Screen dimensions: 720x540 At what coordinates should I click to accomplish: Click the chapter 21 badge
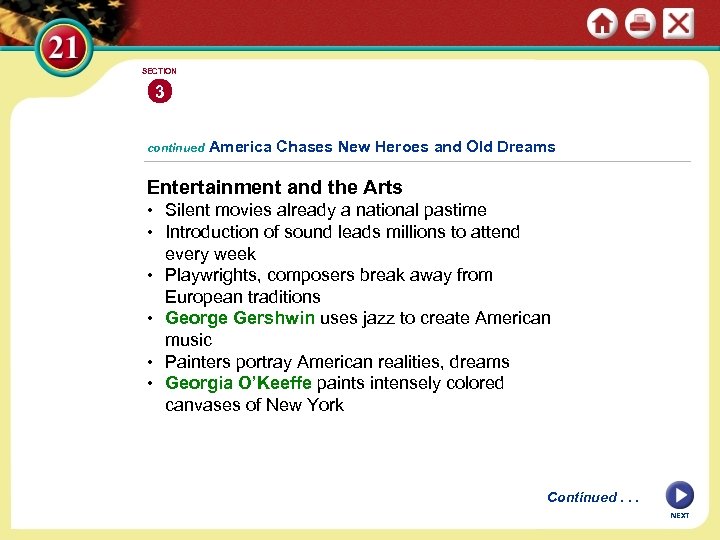point(64,48)
